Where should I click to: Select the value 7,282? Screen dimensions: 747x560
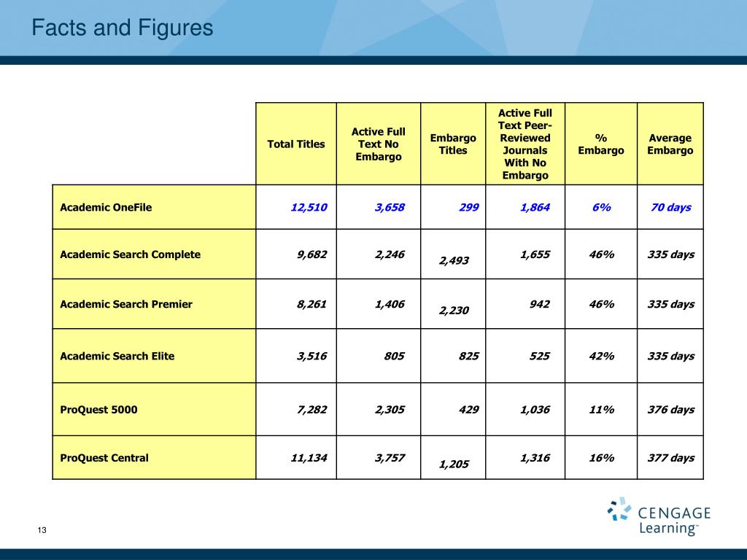[x=311, y=410]
